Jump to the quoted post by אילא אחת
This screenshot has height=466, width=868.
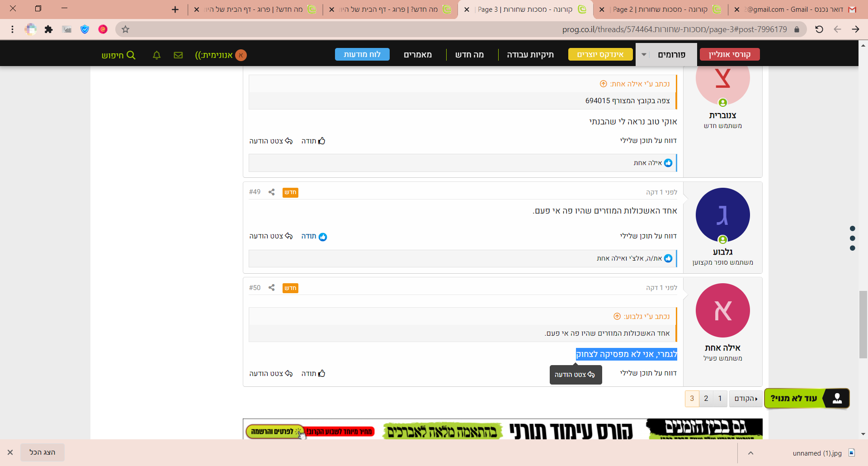coord(603,84)
